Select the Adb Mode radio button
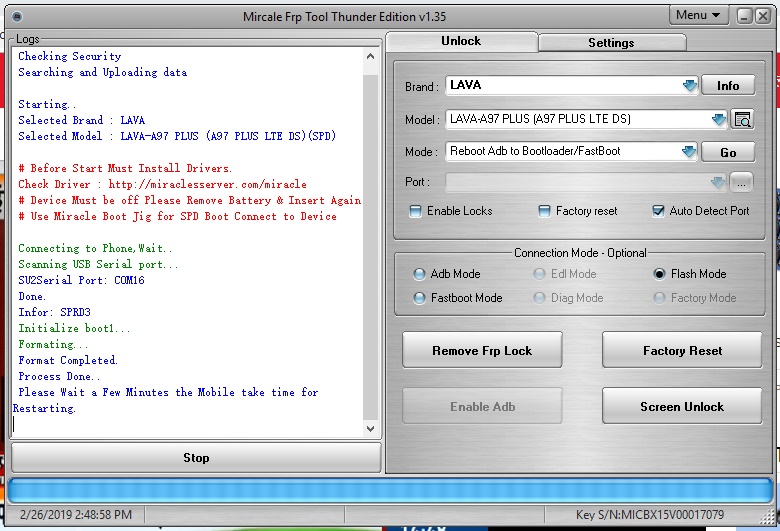Image resolution: width=780 pixels, height=531 pixels. [419, 274]
